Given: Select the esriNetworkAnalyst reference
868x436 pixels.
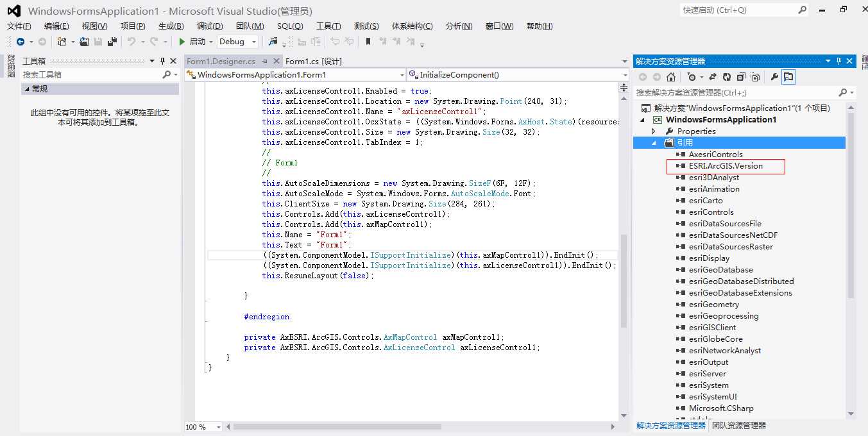Looking at the screenshot, I should click(x=725, y=351).
